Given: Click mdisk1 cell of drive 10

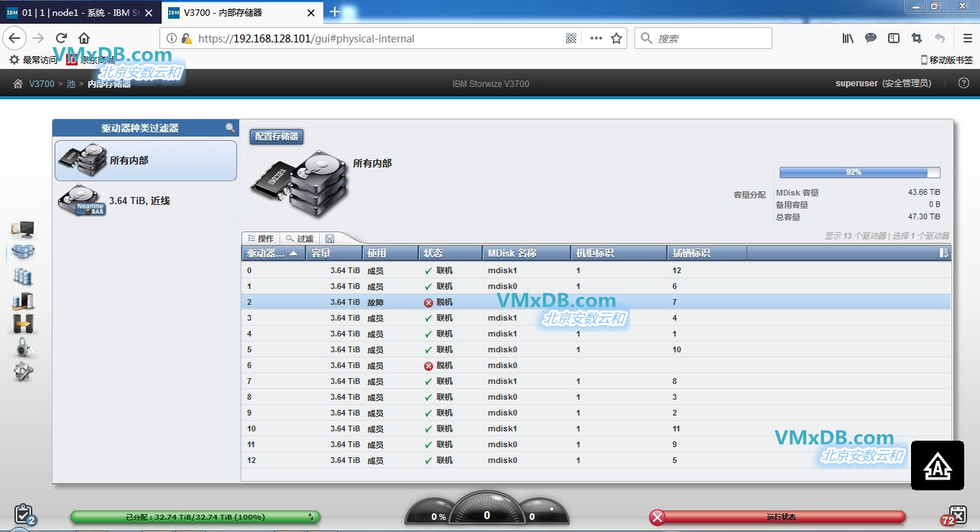Looking at the screenshot, I should [x=502, y=429].
